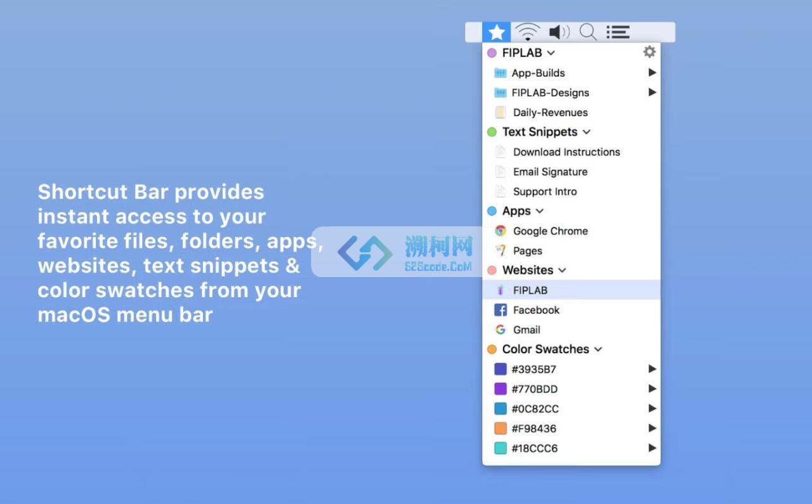Expand #F98436 submenu arrow
Viewport: 812px width, 504px height.
652,428
